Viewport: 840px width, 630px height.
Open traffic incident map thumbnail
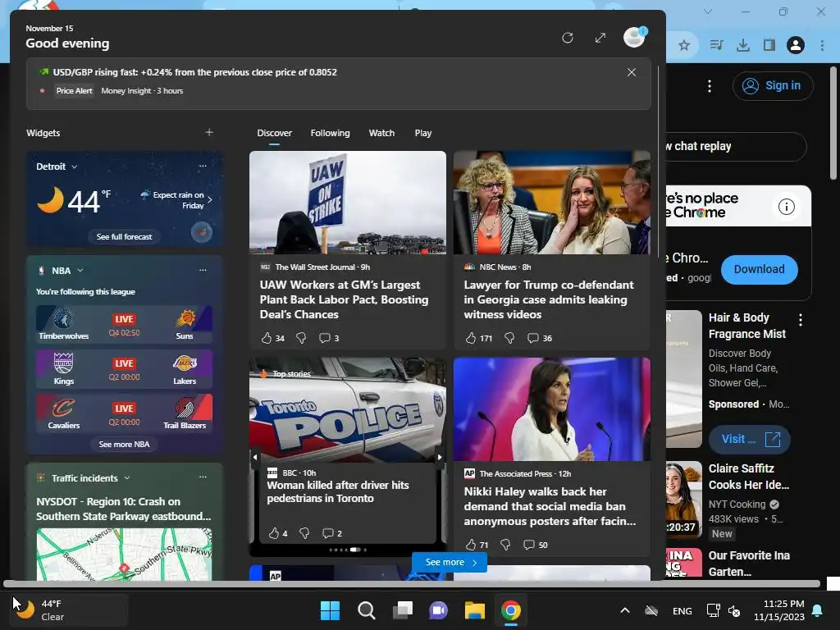(x=125, y=555)
